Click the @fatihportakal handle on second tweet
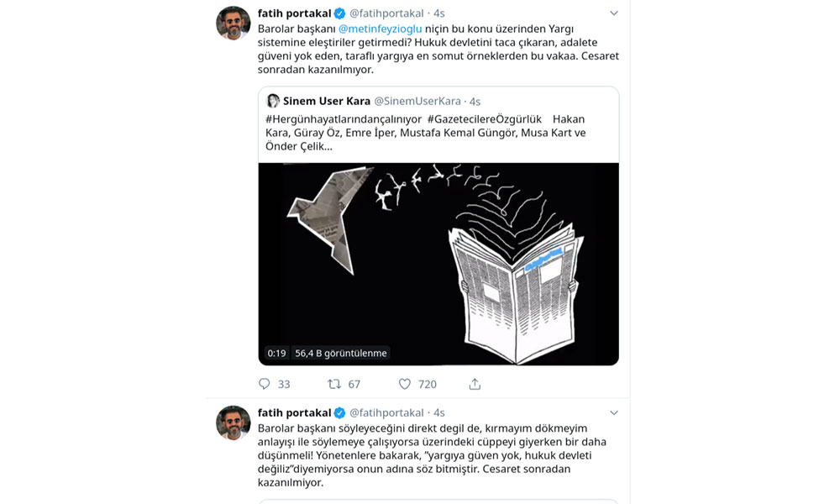Viewport: 840px width, 504px height. [386, 413]
